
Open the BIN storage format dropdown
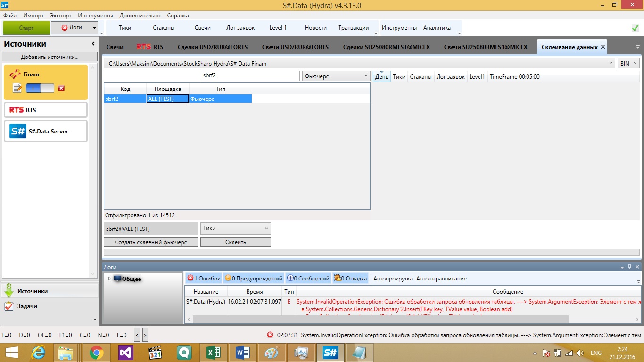[628, 63]
